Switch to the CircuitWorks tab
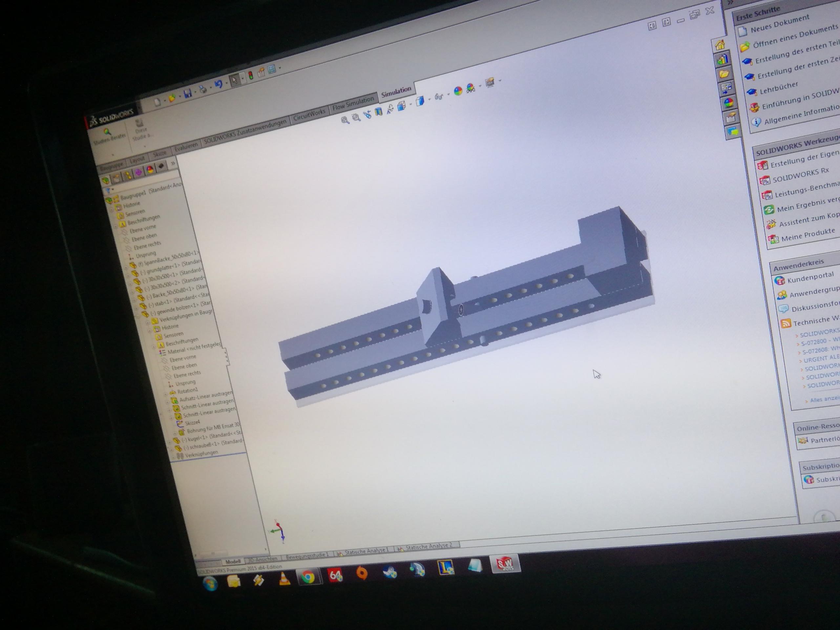The width and height of the screenshot is (840, 630). 309,115
